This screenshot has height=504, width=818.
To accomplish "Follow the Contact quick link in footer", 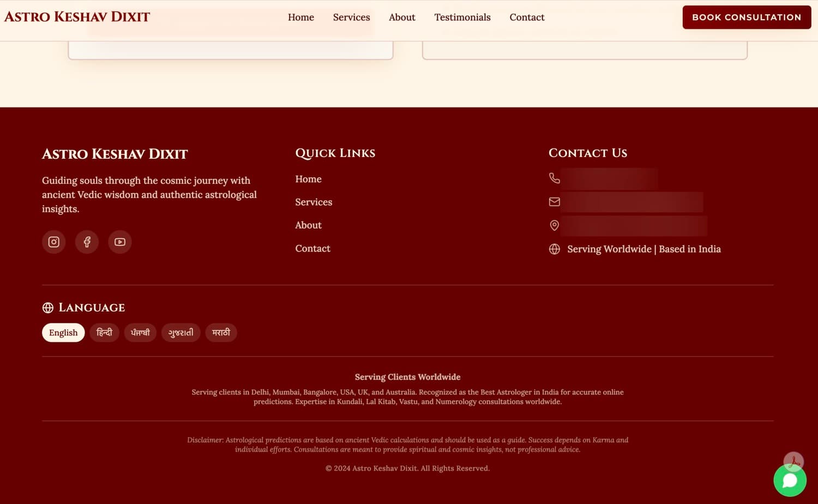I will pos(312,248).
